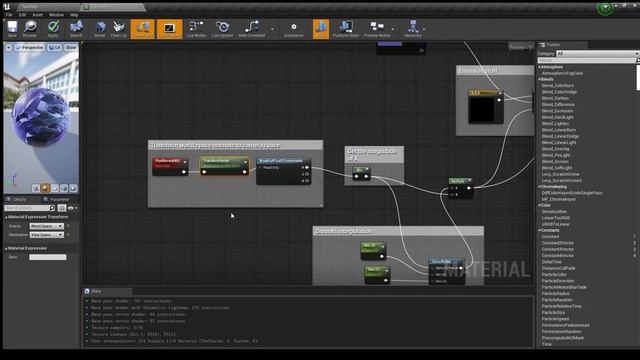Click the Hierarchy toolbar icon
The height and width of the screenshot is (360, 640).
pyautogui.click(x=413, y=29)
